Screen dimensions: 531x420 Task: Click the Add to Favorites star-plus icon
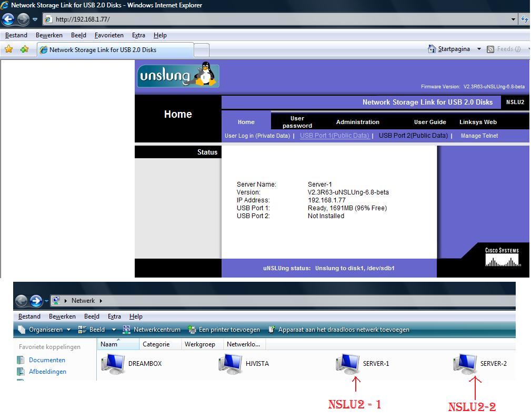24,49
